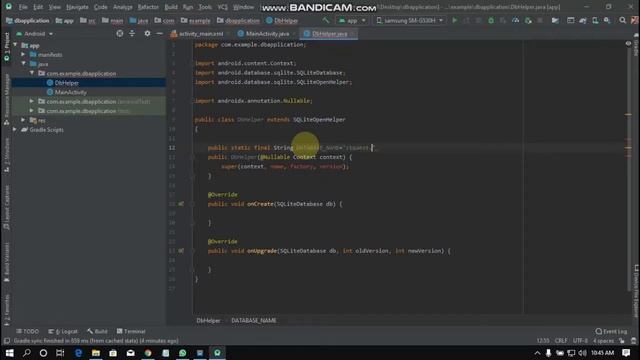Open the Build tool window at the bottom
Image resolution: width=640 pixels, height=360 pixels.
97,331
